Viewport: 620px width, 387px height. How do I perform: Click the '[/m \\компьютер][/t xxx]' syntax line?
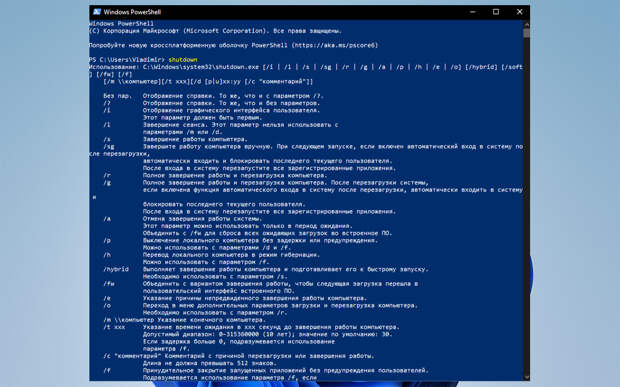(208, 81)
